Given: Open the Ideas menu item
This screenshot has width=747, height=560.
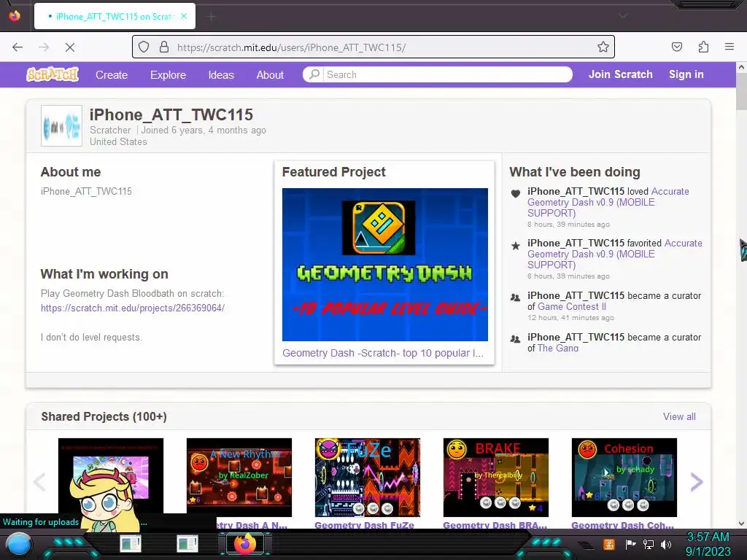Looking at the screenshot, I should coord(221,75).
